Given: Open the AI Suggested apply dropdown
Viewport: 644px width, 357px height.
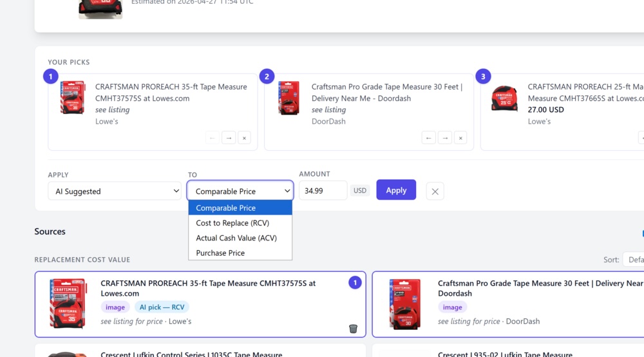Looking at the screenshot, I should 115,191.
